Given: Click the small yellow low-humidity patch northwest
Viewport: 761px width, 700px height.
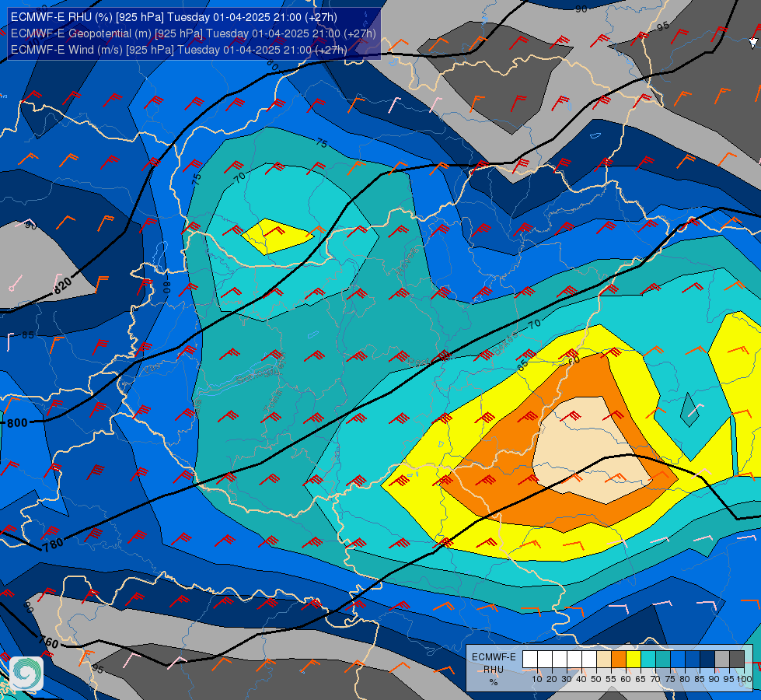Looking at the screenshot, I should (x=277, y=236).
